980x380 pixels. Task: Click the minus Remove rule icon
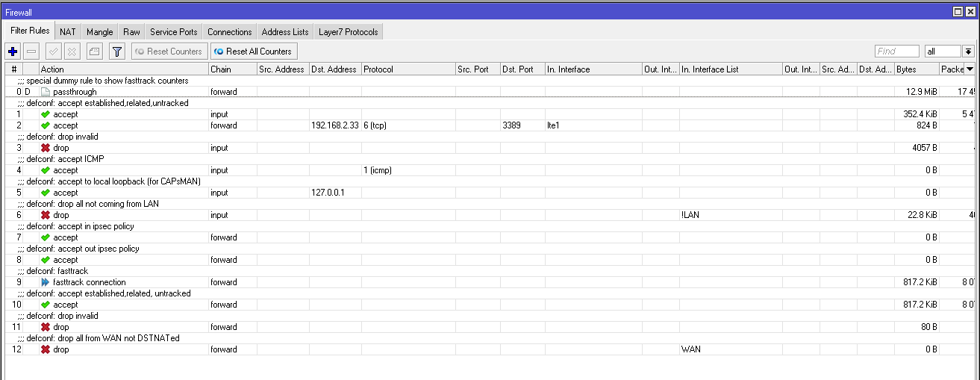(31, 52)
